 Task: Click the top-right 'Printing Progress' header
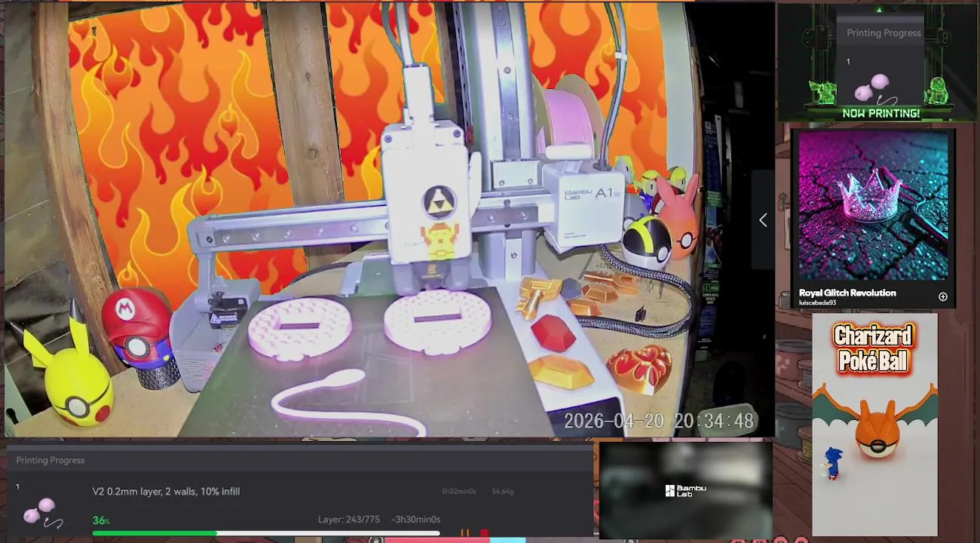point(884,33)
